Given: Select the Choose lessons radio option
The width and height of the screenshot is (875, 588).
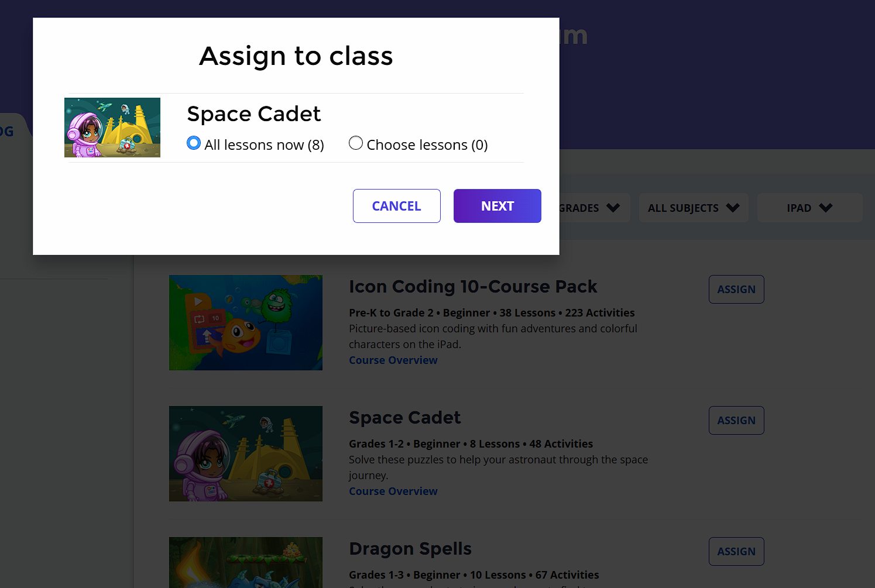Looking at the screenshot, I should click(356, 143).
